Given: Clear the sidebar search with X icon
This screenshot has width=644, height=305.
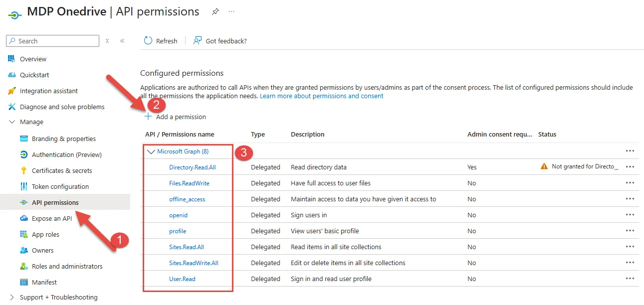Looking at the screenshot, I should [x=107, y=41].
